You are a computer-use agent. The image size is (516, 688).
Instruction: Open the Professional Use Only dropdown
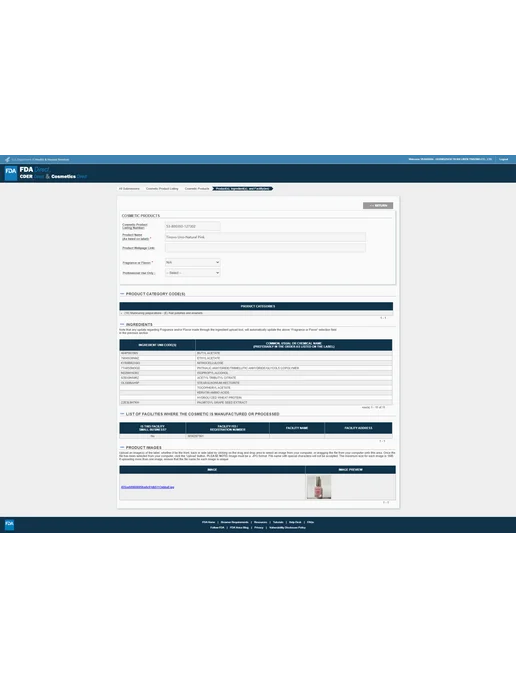coord(193,273)
